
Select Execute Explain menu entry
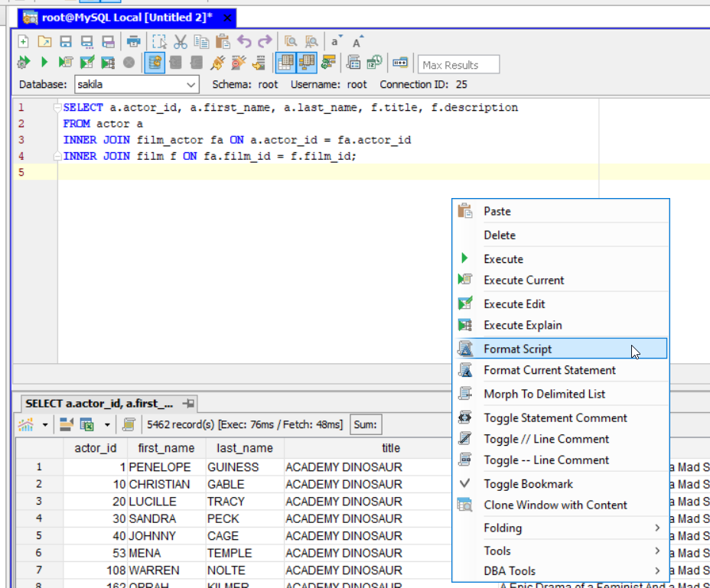pos(523,326)
